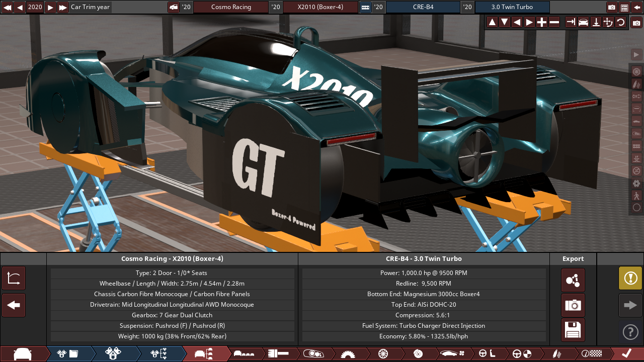Open the gearbox drivetrain tab
The height and width of the screenshot is (362, 644).
348,354
